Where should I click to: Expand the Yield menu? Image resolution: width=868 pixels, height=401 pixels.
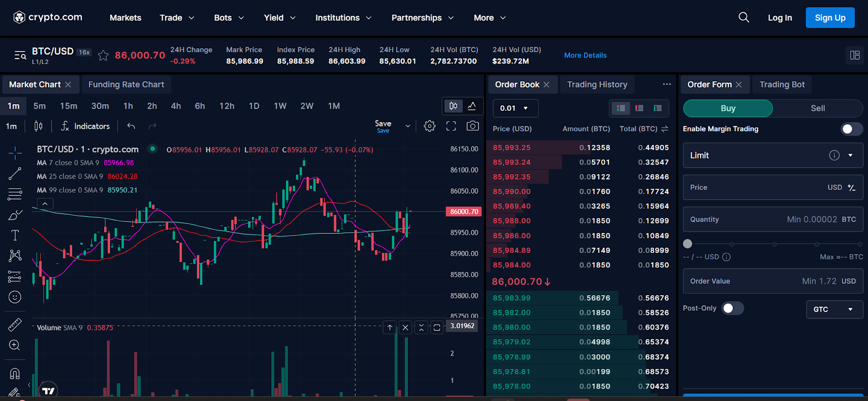pos(280,18)
